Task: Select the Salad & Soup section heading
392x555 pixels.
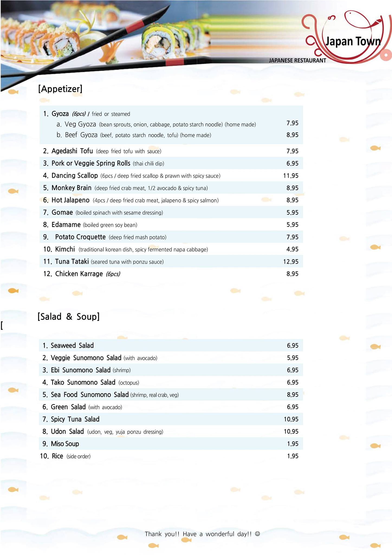Action: coord(69,317)
